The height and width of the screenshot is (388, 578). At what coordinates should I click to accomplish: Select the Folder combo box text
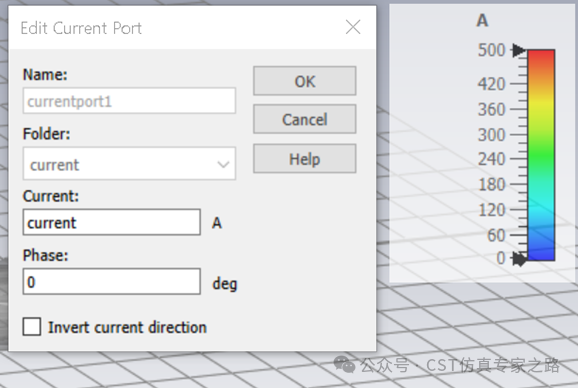click(x=129, y=164)
